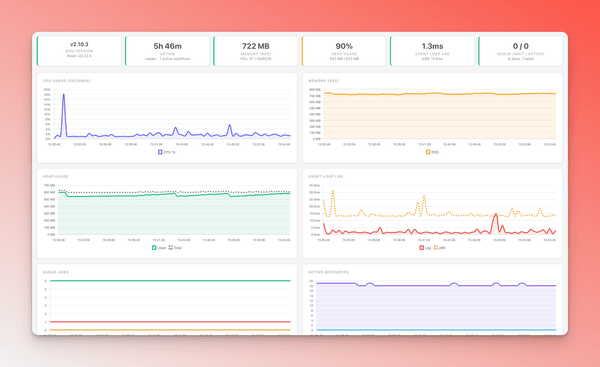
Task: Click the MEMORY (RSS) chart title
Action: (x=324, y=81)
